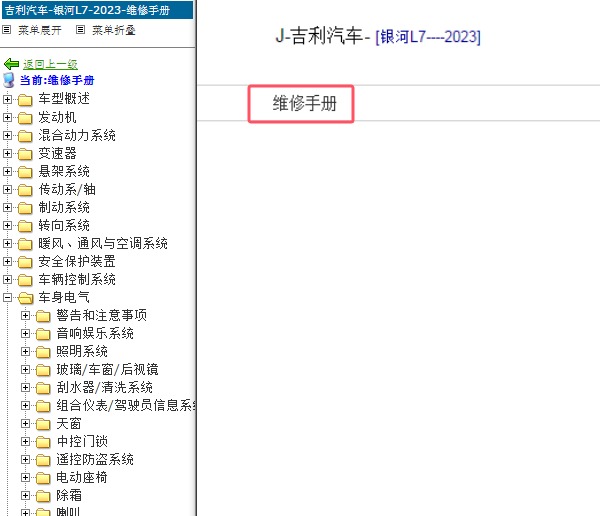
Task: Expand the 悬架系统 tree node
Action: [7, 171]
